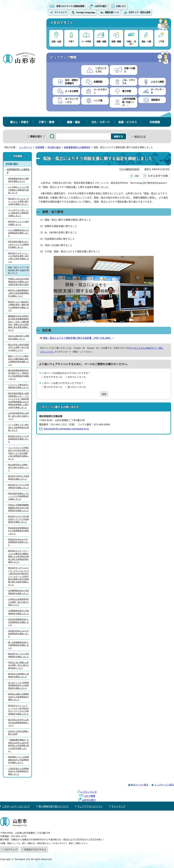Open the 妊娠・出産 life event icon
The image size is (174, 868).
pyautogui.click(x=56, y=38)
